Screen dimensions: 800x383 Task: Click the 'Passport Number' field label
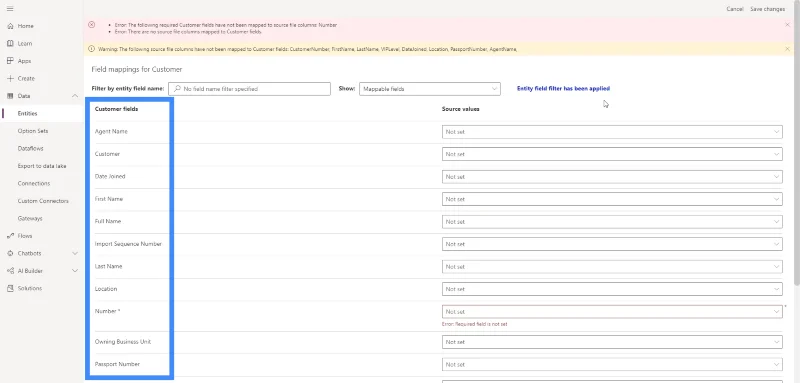point(117,364)
